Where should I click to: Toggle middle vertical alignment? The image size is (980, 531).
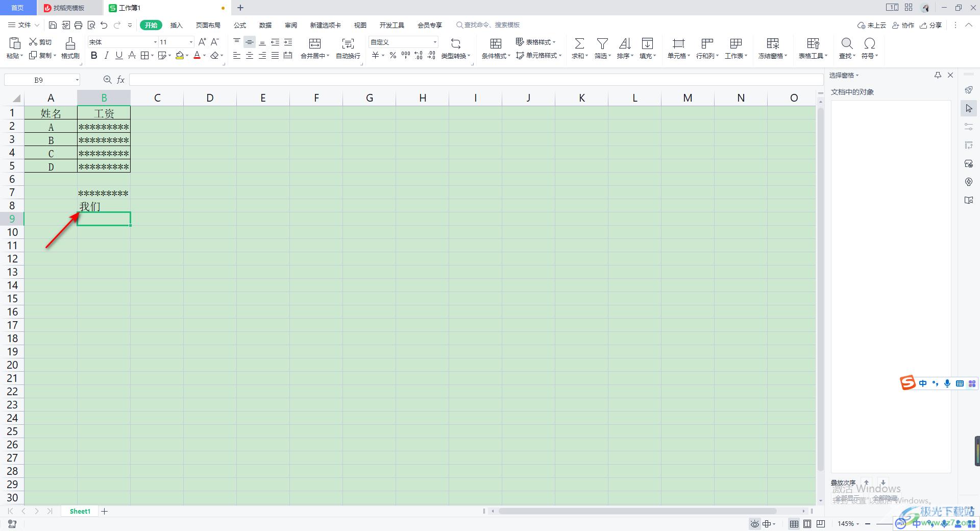250,42
